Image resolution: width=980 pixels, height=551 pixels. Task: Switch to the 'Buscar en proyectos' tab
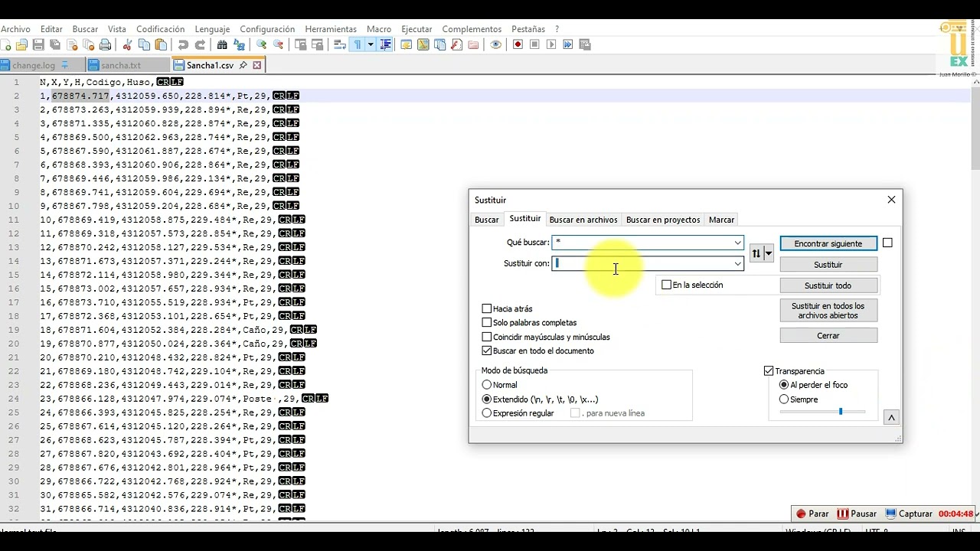[x=663, y=220]
